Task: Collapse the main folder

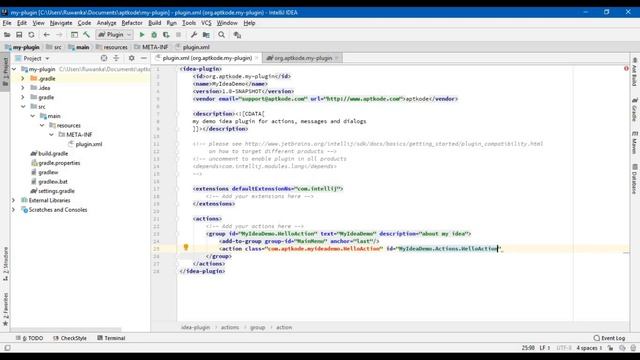Action: coord(33,116)
